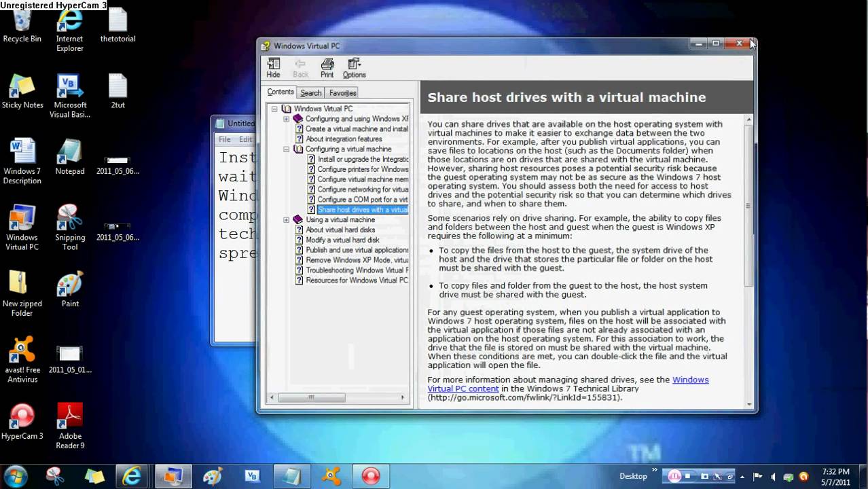The image size is (868, 489).
Task: Open the File menu in Notepad window
Action: click(x=225, y=139)
